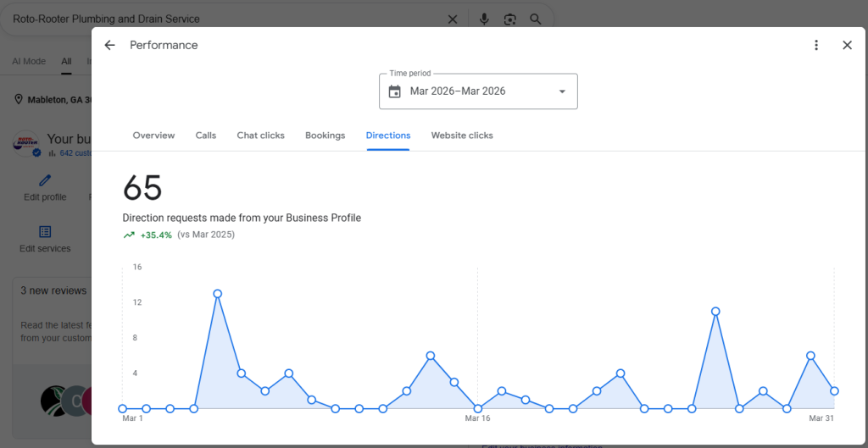The height and width of the screenshot is (448, 868).
Task: Clear the search box with the X icon
Action: 453,19
